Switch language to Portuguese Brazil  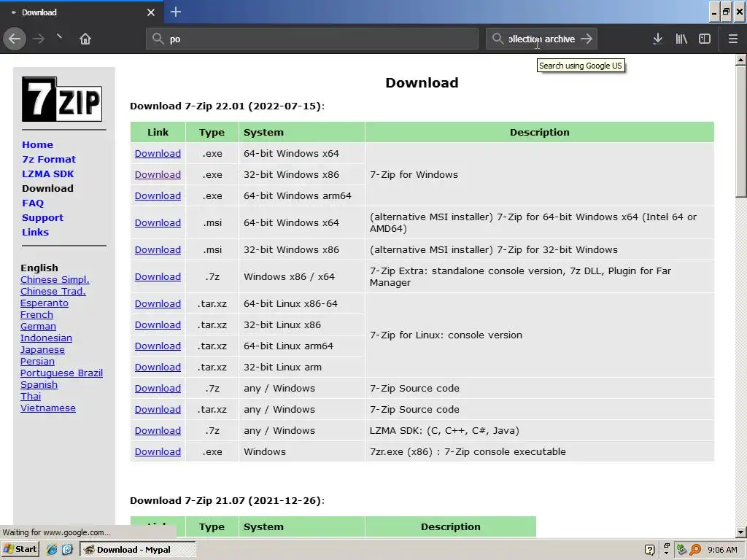pos(61,373)
